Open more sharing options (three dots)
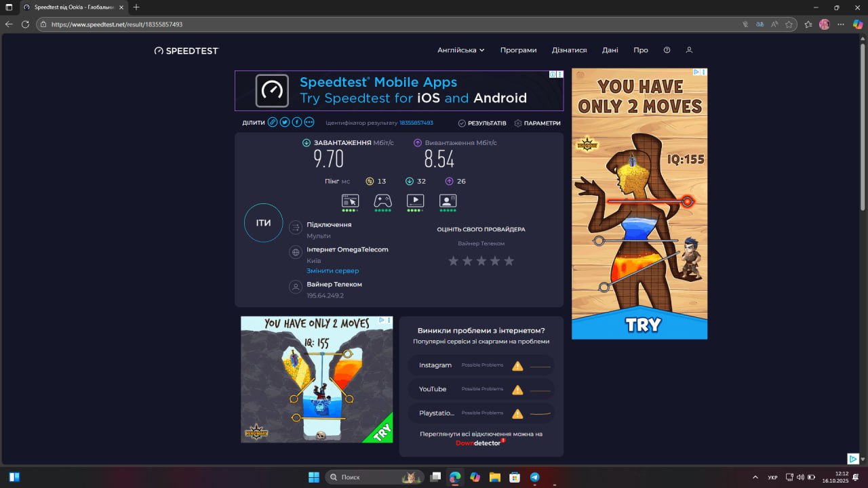 pos(309,123)
